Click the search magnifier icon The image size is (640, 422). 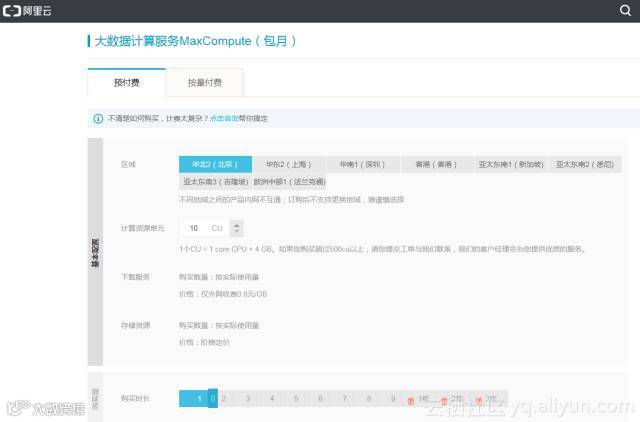pyautogui.click(x=625, y=10)
